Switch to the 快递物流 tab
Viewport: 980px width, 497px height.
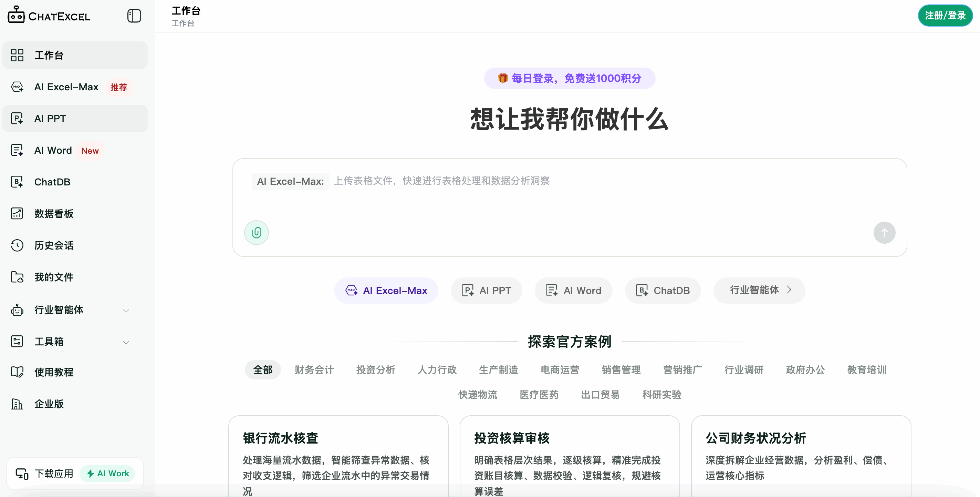click(x=478, y=395)
